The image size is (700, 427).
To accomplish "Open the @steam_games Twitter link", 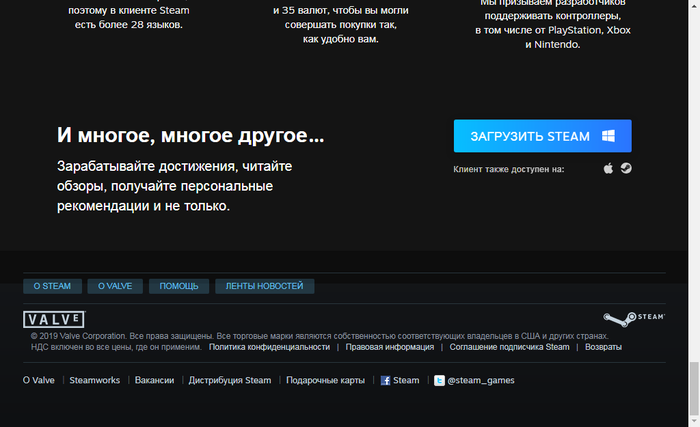I will point(481,380).
